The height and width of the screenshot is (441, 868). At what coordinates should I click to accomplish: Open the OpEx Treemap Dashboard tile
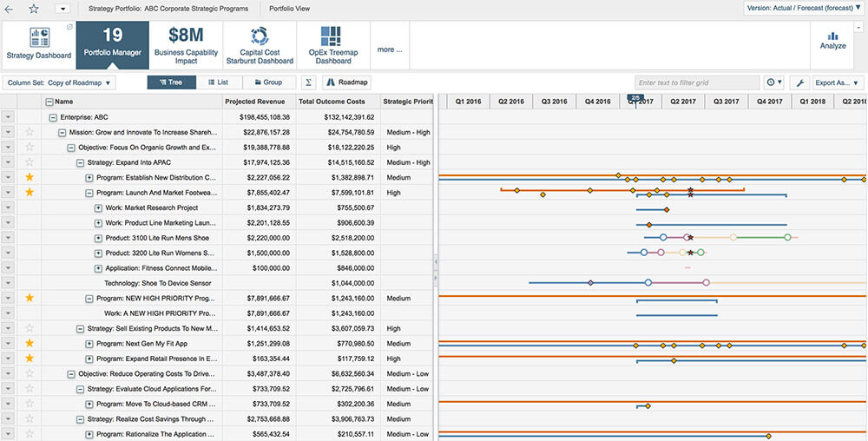pos(333,45)
